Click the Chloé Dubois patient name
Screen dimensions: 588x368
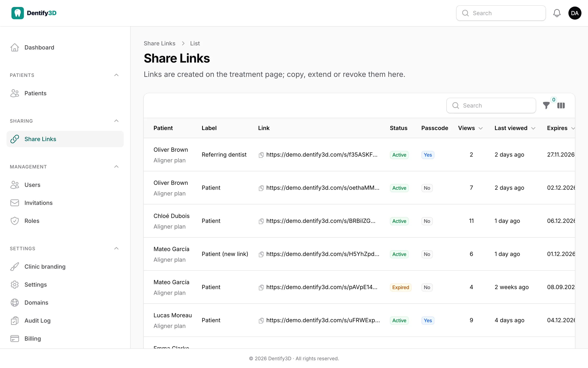171,216
